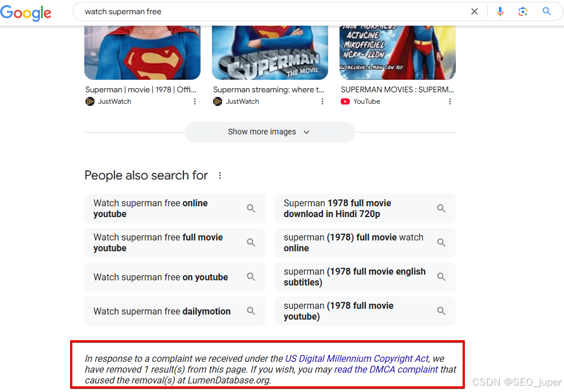This screenshot has width=564, height=392.
Task: Search Watch superman free on youtube
Action: [x=175, y=277]
